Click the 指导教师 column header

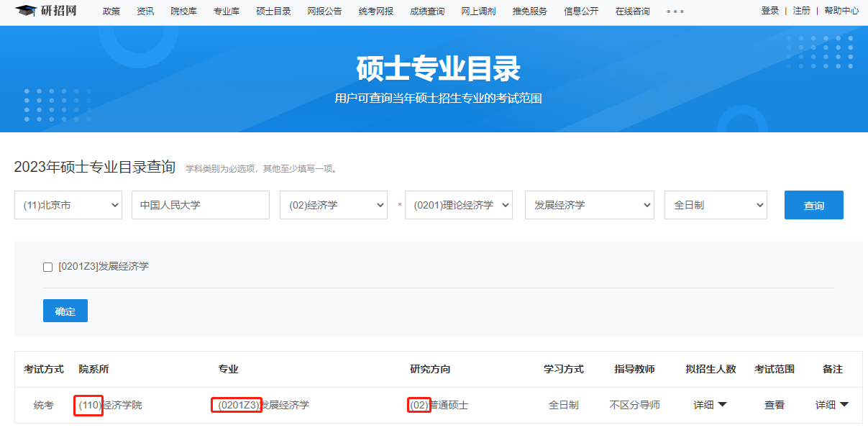tap(634, 369)
